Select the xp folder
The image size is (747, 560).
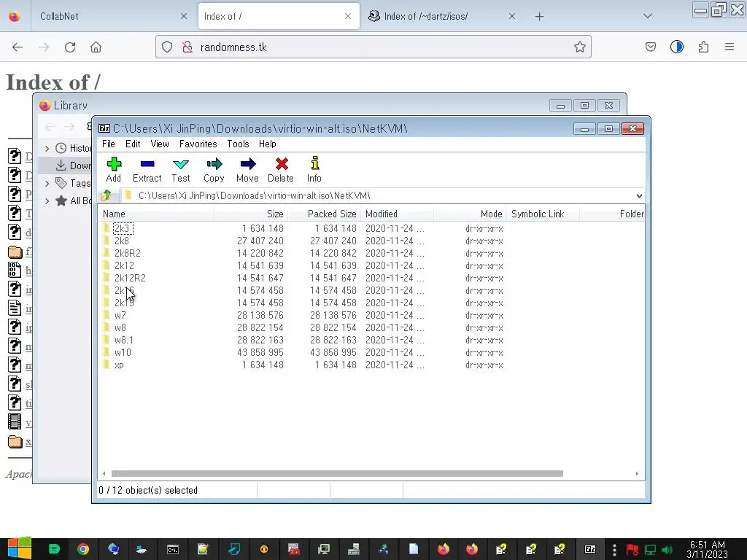point(119,365)
